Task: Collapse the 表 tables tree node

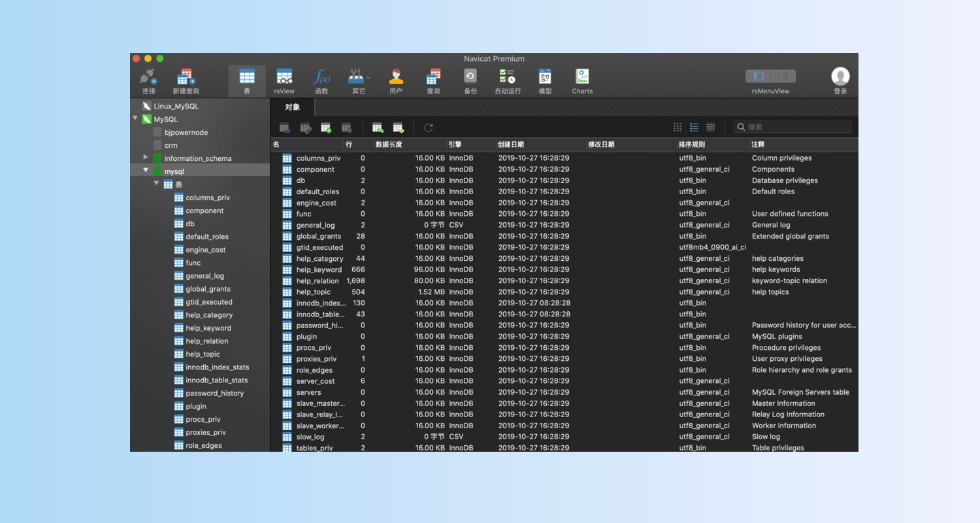Action: point(156,184)
